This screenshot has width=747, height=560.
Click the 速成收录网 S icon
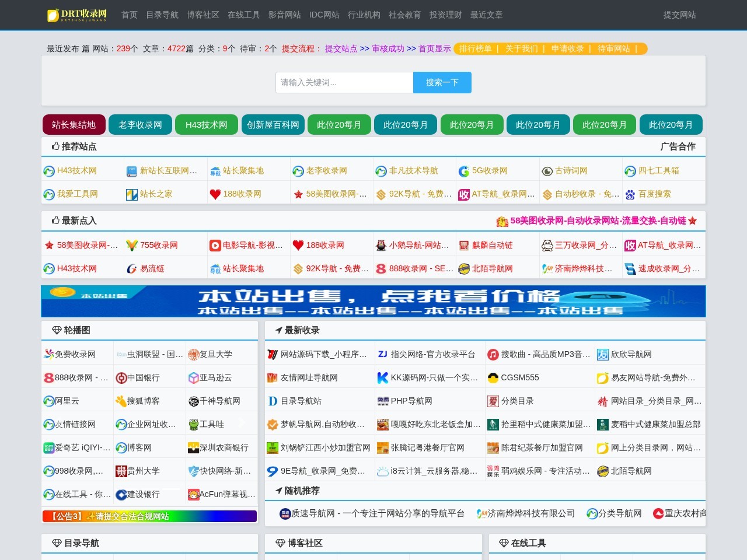click(x=630, y=269)
